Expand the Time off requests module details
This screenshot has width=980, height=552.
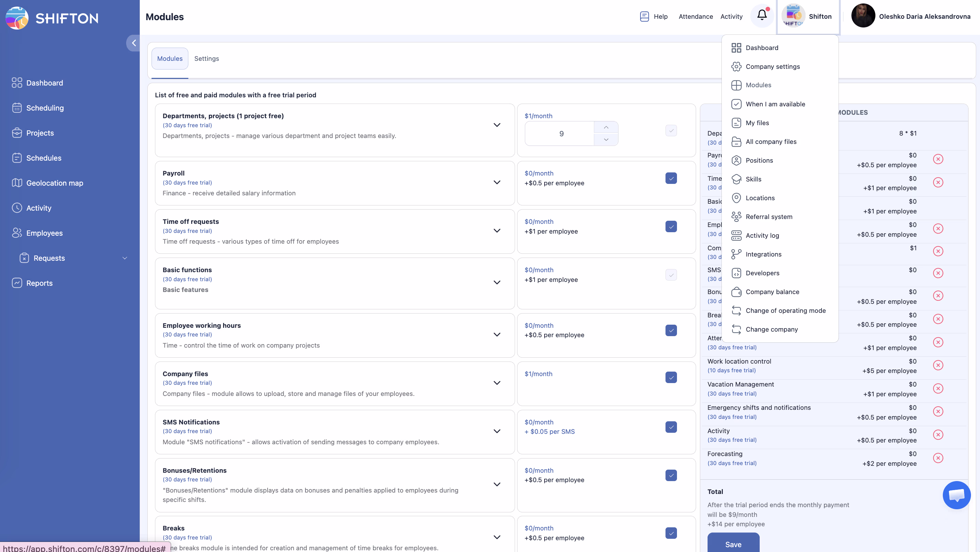pyautogui.click(x=497, y=230)
